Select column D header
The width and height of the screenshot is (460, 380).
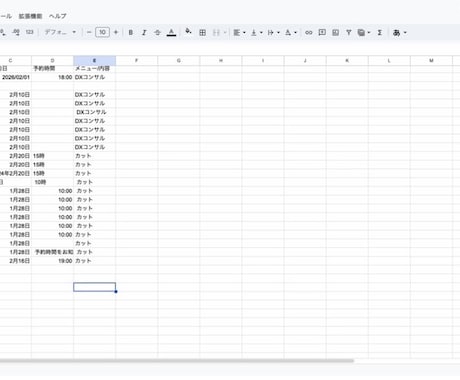pyautogui.click(x=52, y=60)
